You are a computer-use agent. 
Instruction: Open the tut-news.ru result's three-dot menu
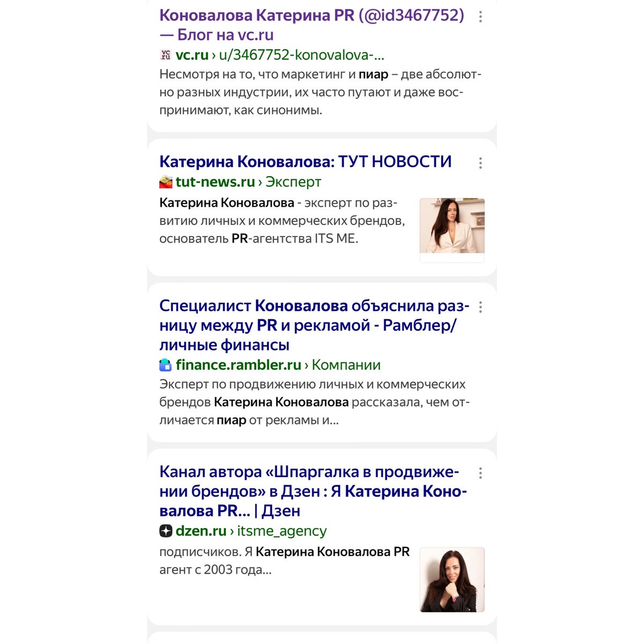[x=480, y=163]
